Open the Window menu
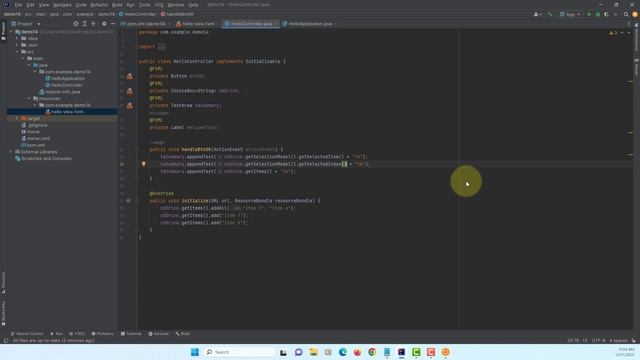 [176, 5]
